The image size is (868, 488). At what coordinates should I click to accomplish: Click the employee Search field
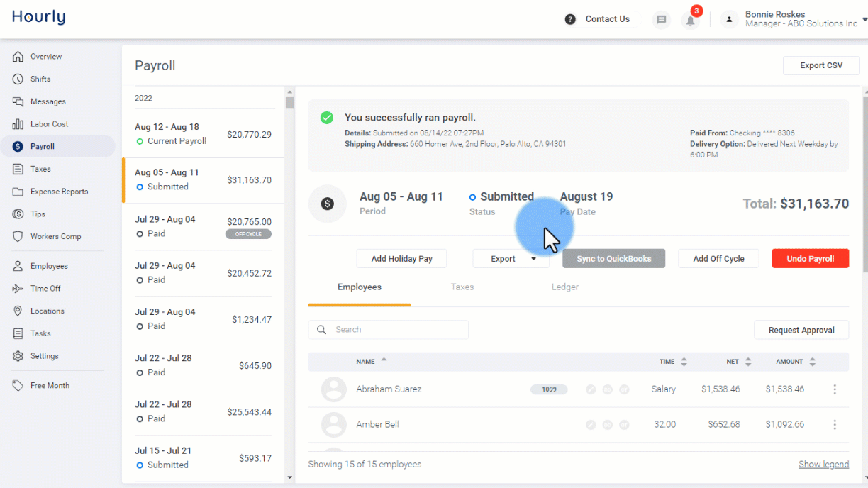389,330
